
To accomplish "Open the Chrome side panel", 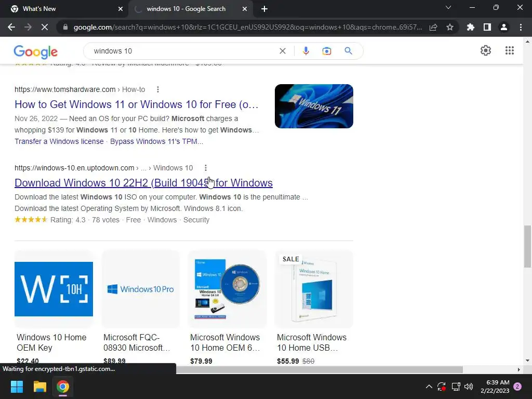I will click(487, 27).
